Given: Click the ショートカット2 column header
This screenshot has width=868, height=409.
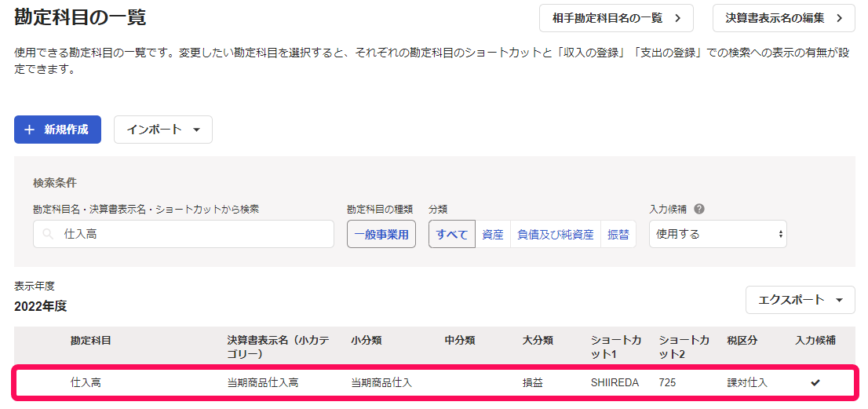Looking at the screenshot, I should [684, 347].
